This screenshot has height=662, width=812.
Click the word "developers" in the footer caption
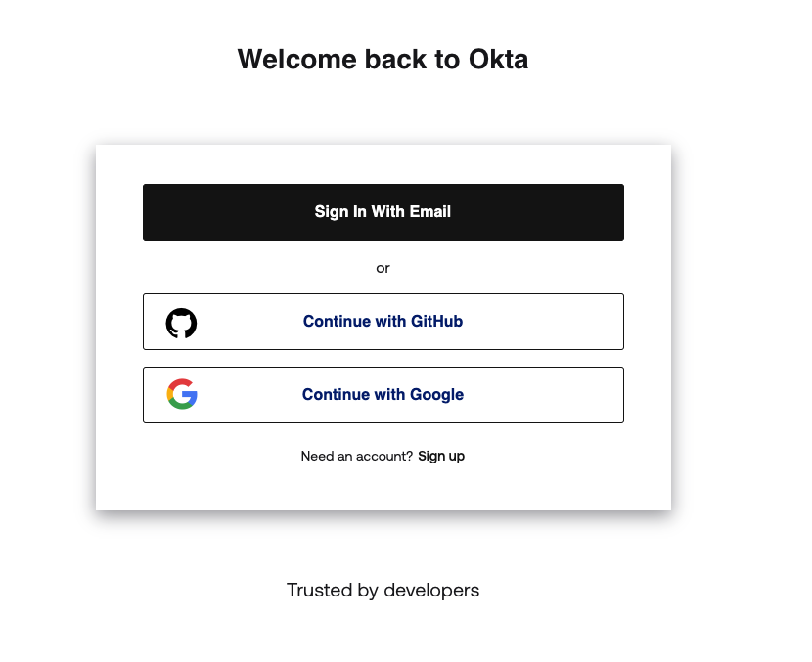tap(431, 590)
